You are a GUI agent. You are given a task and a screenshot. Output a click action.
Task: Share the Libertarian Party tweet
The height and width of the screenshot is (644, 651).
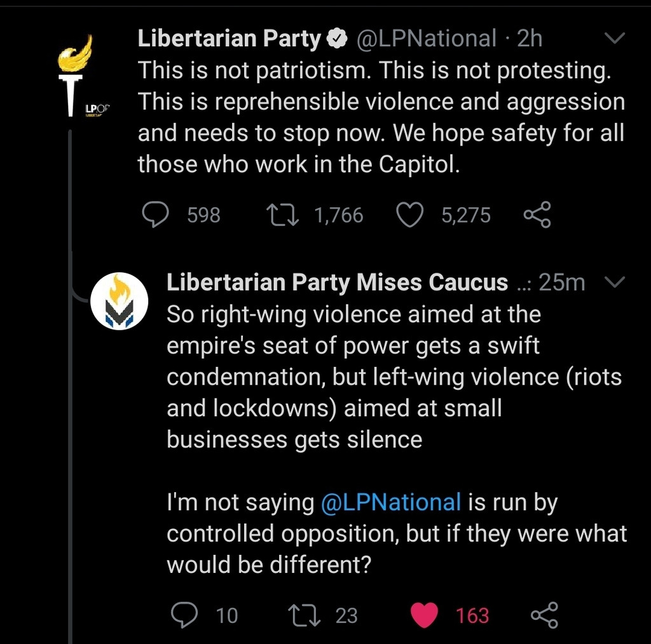coord(537,215)
